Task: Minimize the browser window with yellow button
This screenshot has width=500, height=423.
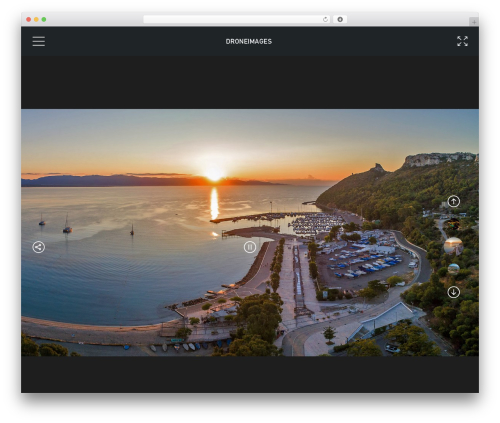Action: click(x=36, y=19)
